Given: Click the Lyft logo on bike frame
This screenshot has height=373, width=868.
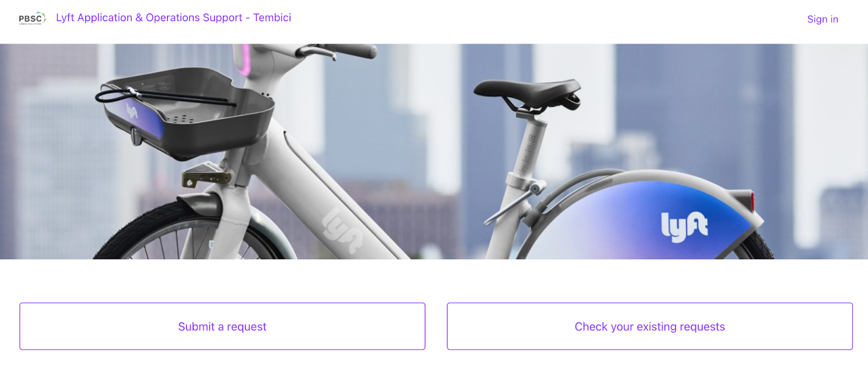Looking at the screenshot, I should (343, 231).
